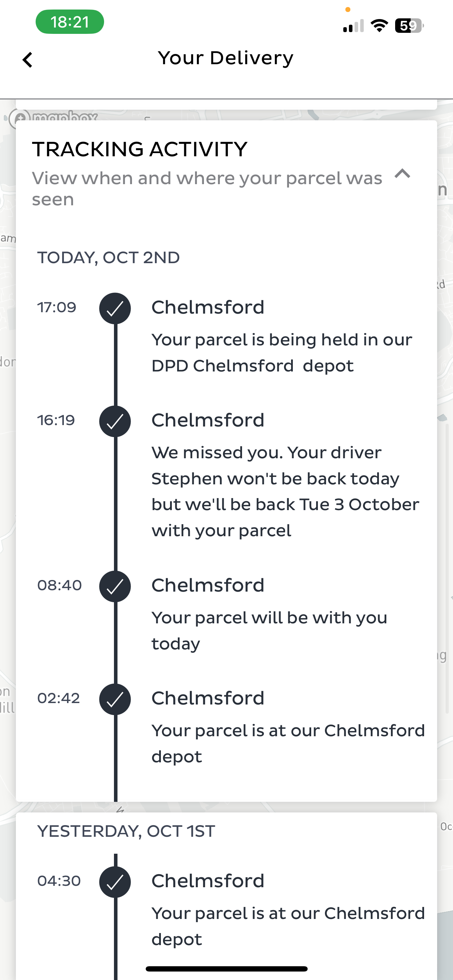This screenshot has height=980, width=453.
Task: Tap the Wi-Fi status icon
Action: pyautogui.click(x=379, y=26)
